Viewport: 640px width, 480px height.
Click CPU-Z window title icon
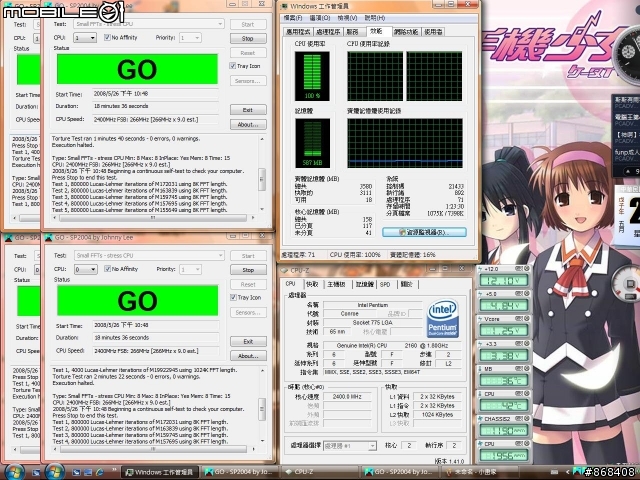pos(285,270)
